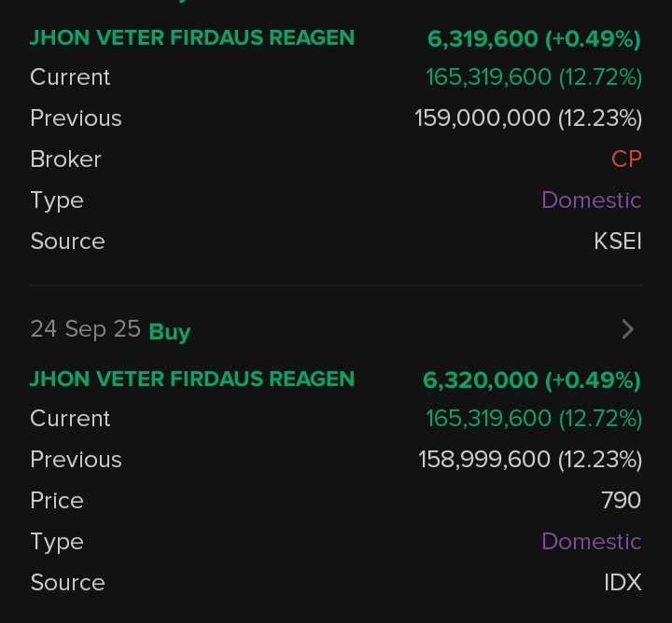Image resolution: width=672 pixels, height=623 pixels.
Task: Tap the KSEI source value
Action: pos(618,242)
